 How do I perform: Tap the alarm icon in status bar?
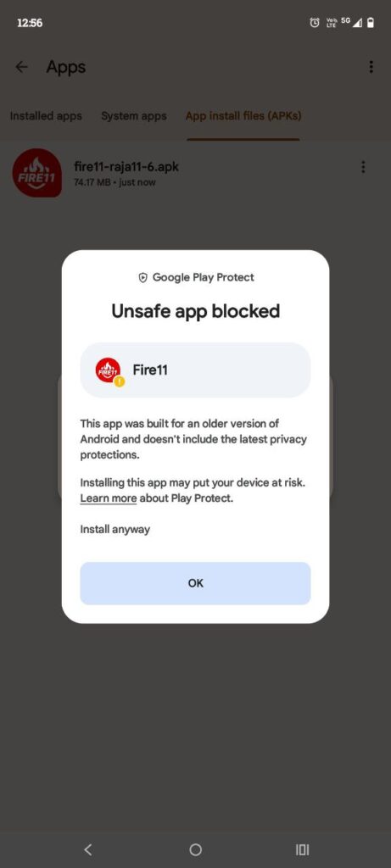click(x=315, y=23)
